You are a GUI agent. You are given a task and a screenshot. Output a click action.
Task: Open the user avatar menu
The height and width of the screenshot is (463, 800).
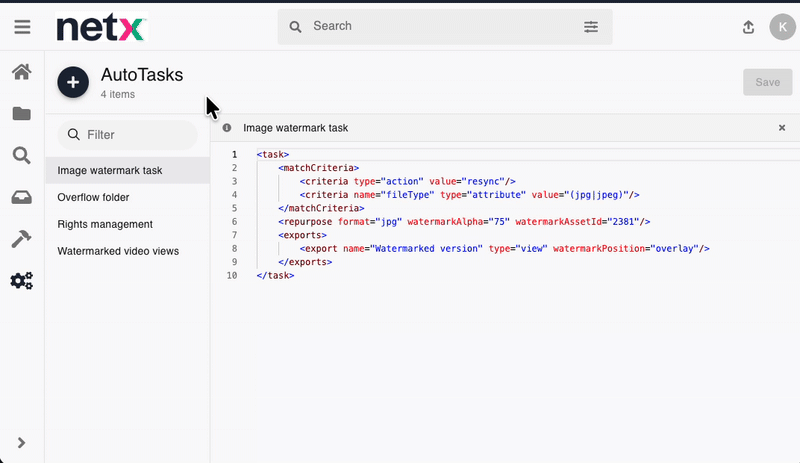tap(781, 27)
